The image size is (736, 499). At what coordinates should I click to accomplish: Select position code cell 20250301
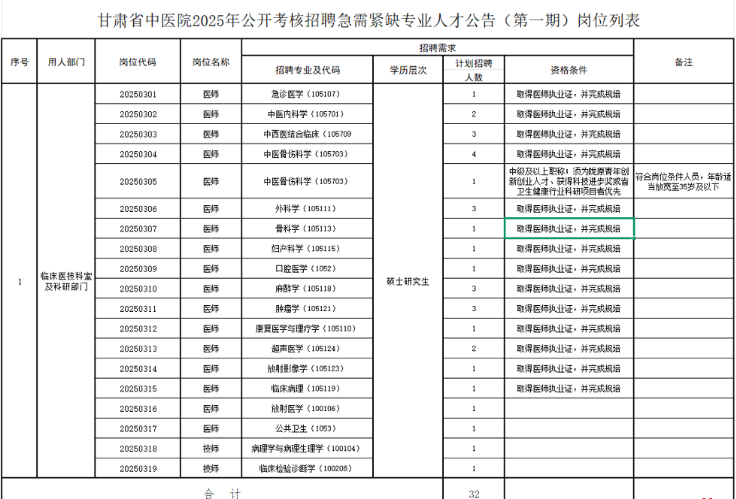pos(137,95)
